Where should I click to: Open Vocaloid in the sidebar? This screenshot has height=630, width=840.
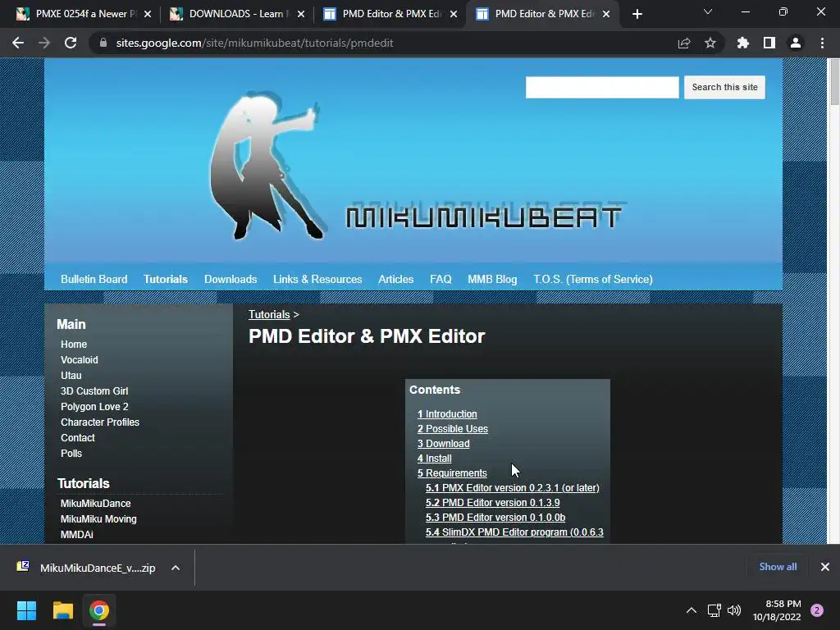click(80, 359)
